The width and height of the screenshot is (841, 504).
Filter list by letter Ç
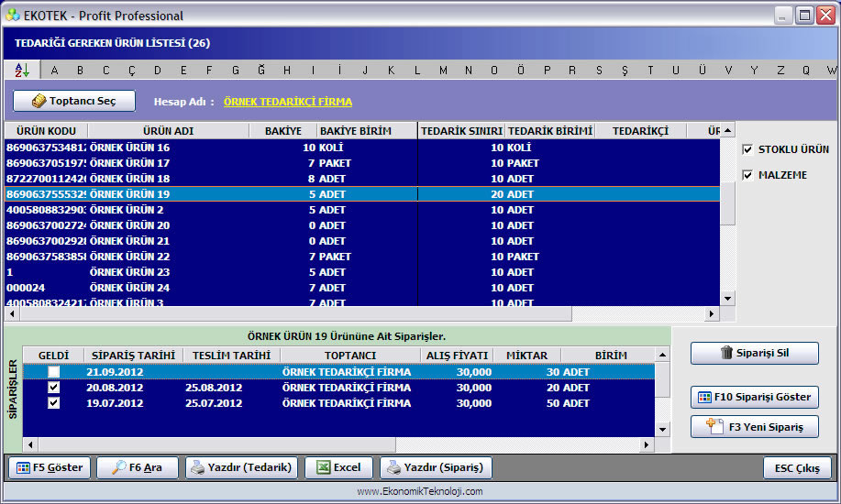132,71
